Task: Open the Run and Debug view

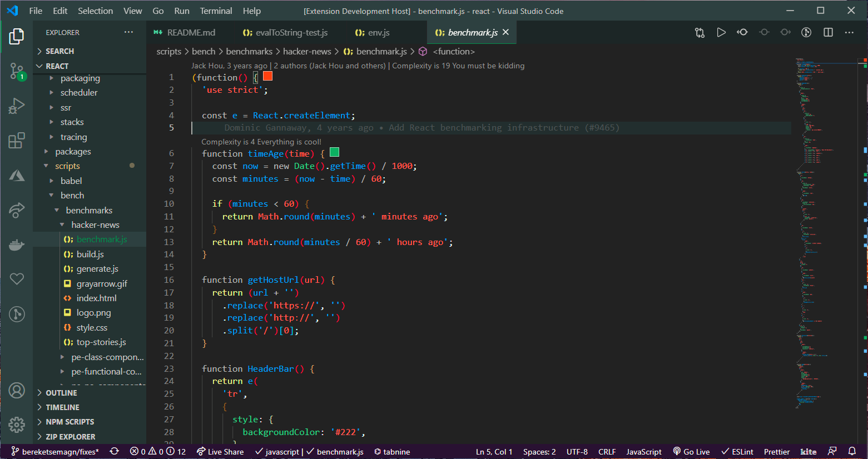Action: pos(17,106)
